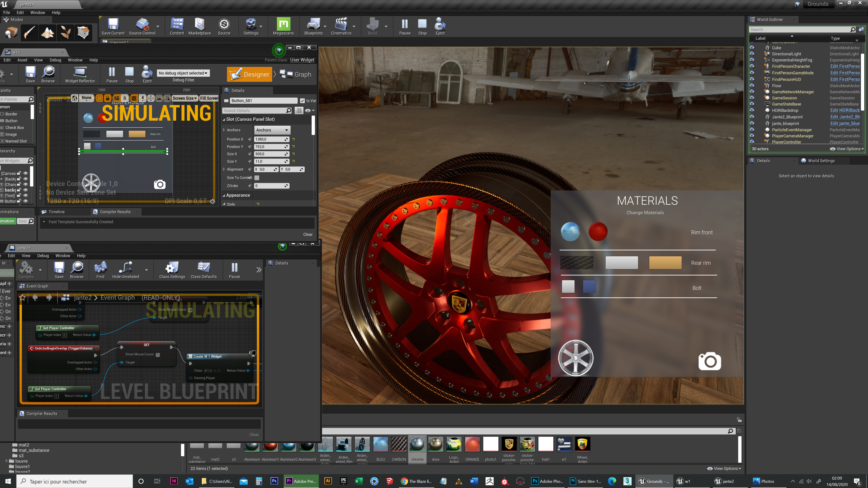
Task: Toggle visibility of Text widget in hierarchy
Action: point(25,195)
